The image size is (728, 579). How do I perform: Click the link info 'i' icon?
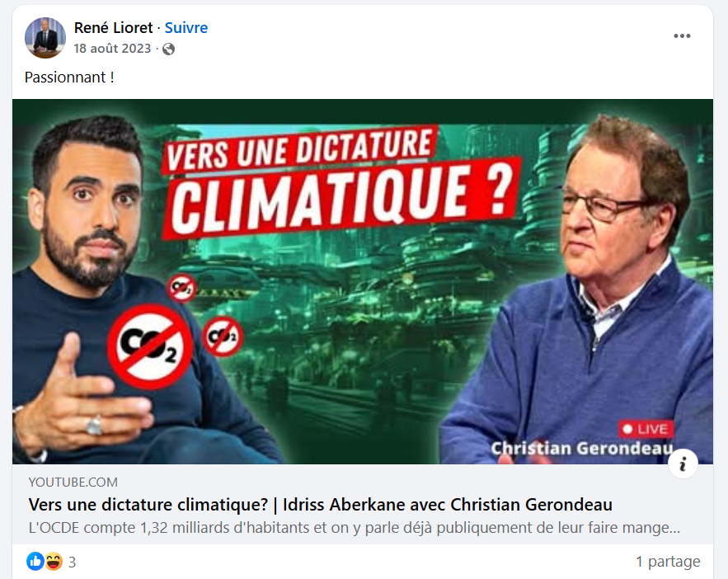click(x=683, y=464)
